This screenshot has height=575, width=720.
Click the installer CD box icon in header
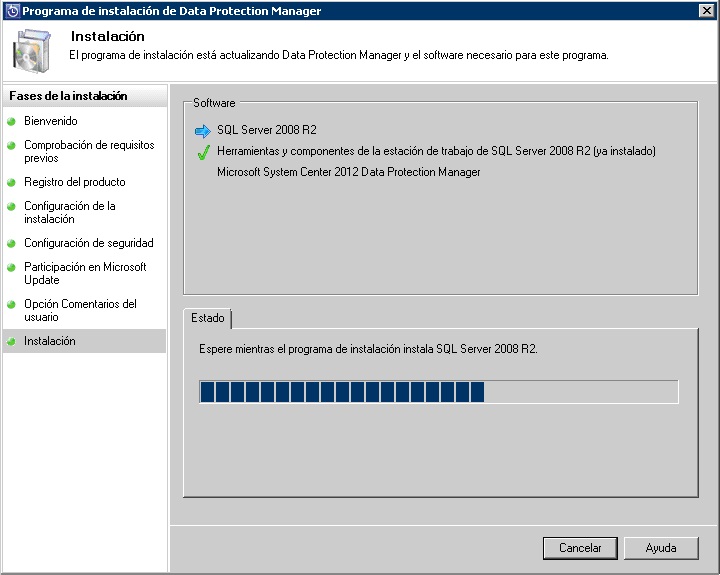point(31,51)
